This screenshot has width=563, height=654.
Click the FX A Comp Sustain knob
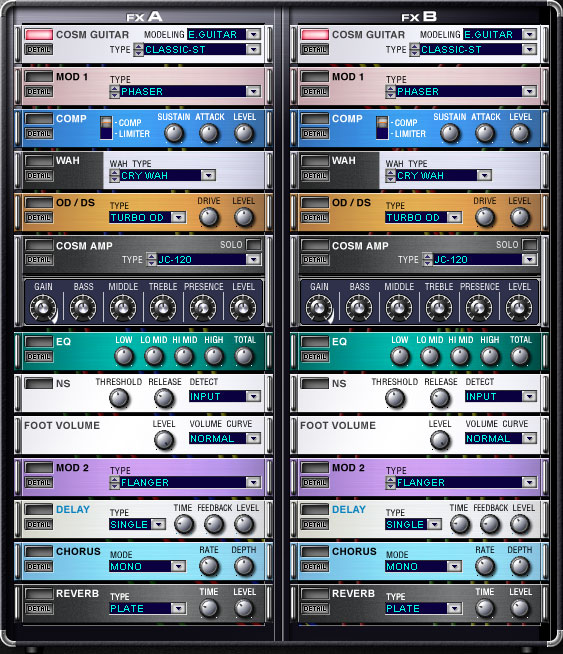pyautogui.click(x=174, y=133)
